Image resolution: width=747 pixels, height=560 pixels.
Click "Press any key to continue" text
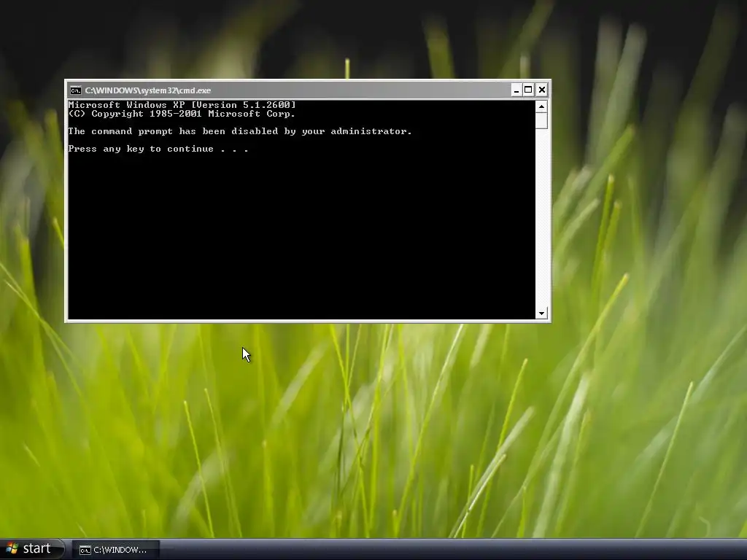click(141, 149)
